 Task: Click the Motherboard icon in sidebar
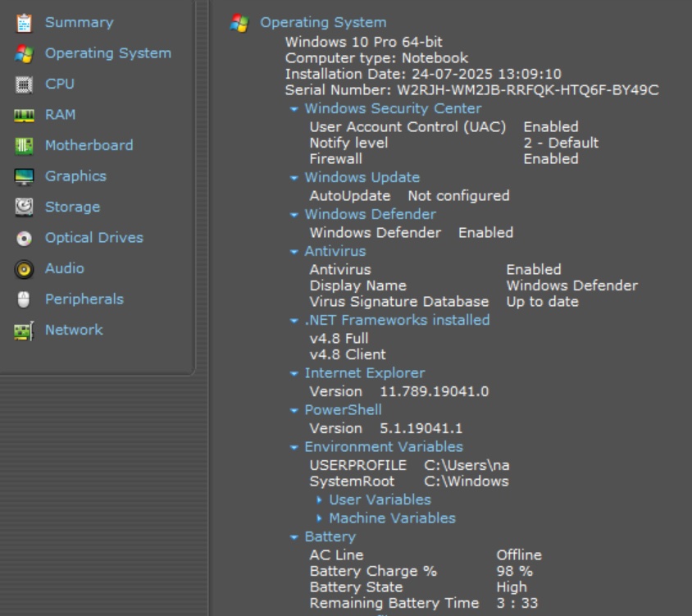pyautogui.click(x=24, y=146)
